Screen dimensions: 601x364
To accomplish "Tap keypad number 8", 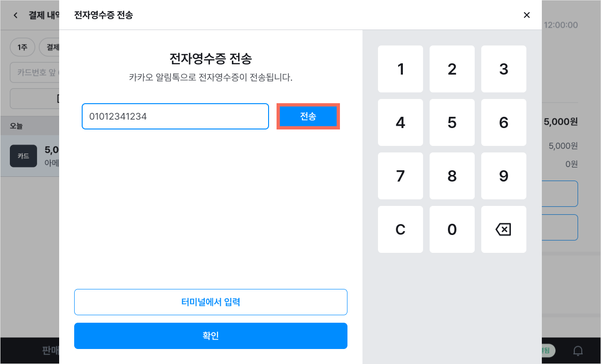I will pyautogui.click(x=452, y=176).
